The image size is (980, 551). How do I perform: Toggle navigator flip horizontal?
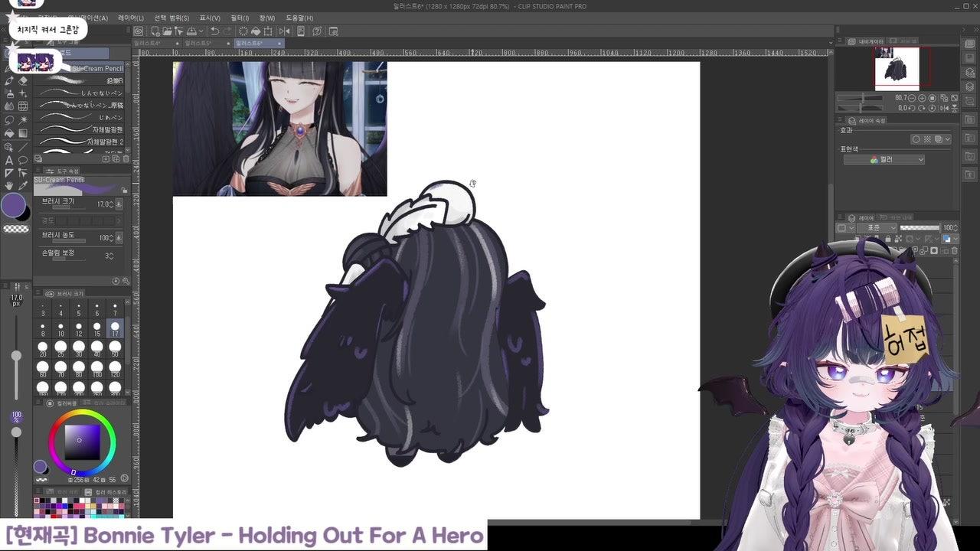944,108
